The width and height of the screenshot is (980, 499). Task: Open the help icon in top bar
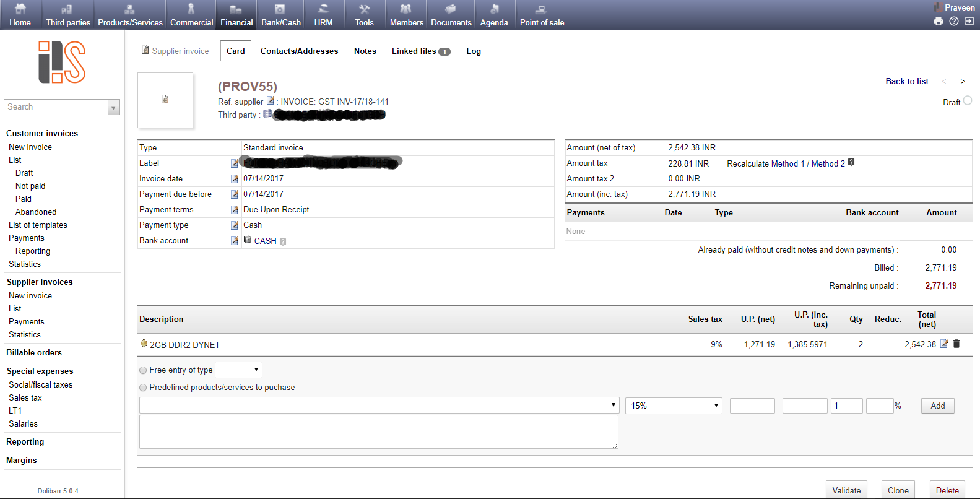(x=954, y=21)
